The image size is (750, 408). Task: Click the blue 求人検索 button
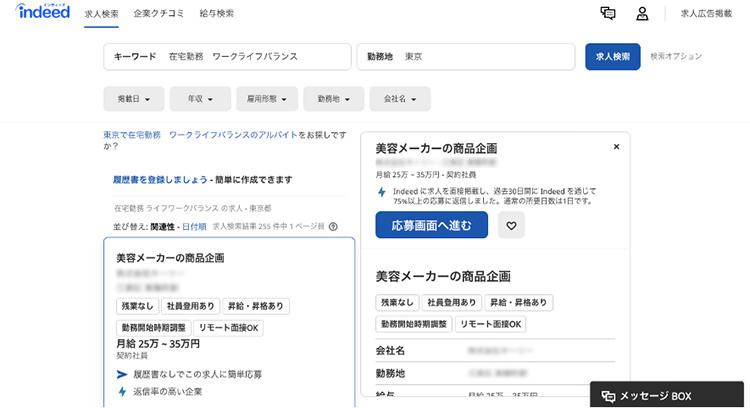613,57
